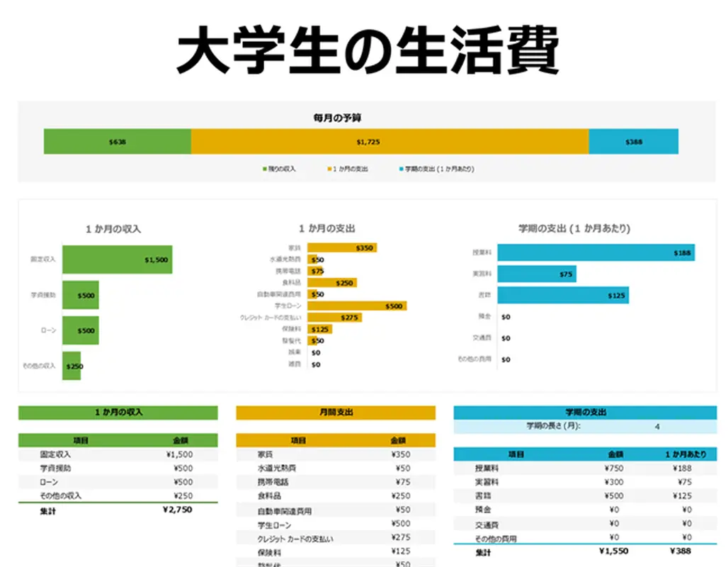Select the green $638 remaining income segment
The image size is (728, 567).
[x=117, y=142]
